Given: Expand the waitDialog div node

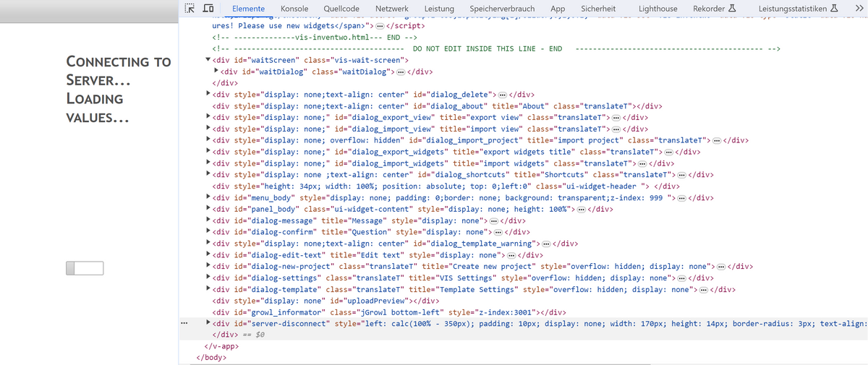Looking at the screenshot, I should [x=216, y=72].
